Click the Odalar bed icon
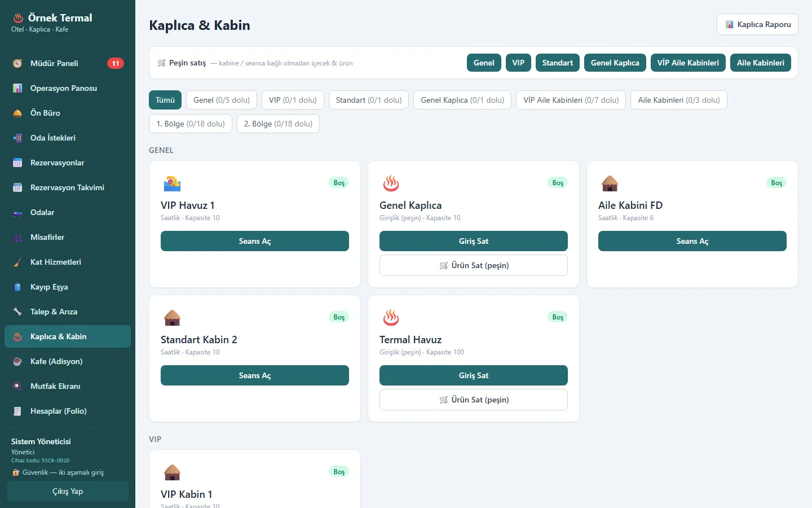Viewport: 812px width, 508px height. [x=17, y=212]
